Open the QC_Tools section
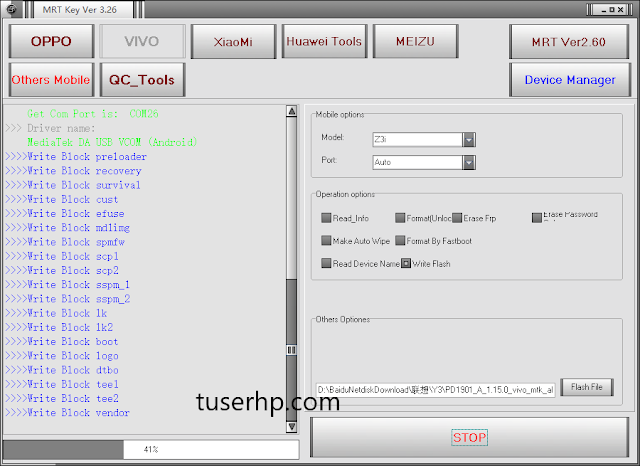The height and width of the screenshot is (466, 640). (142, 80)
